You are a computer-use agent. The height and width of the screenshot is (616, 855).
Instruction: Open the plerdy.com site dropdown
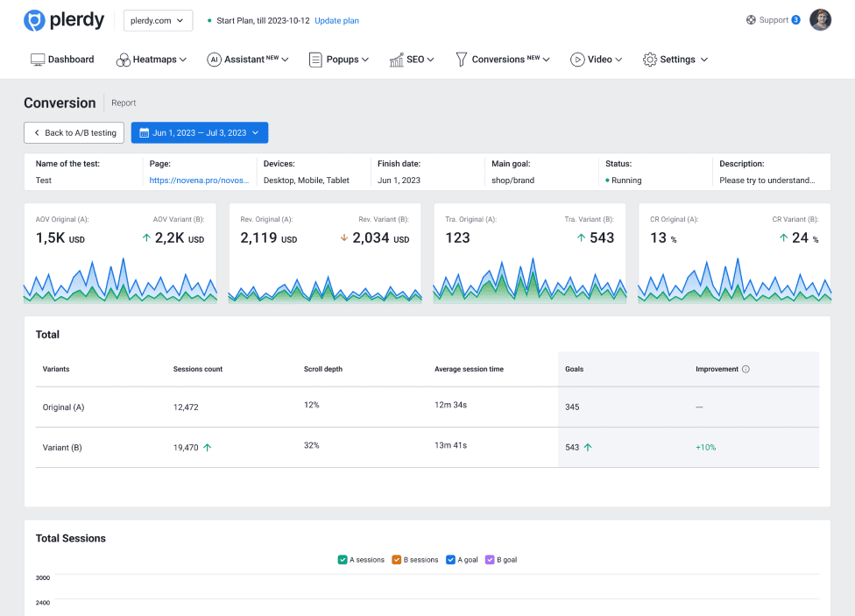click(158, 20)
